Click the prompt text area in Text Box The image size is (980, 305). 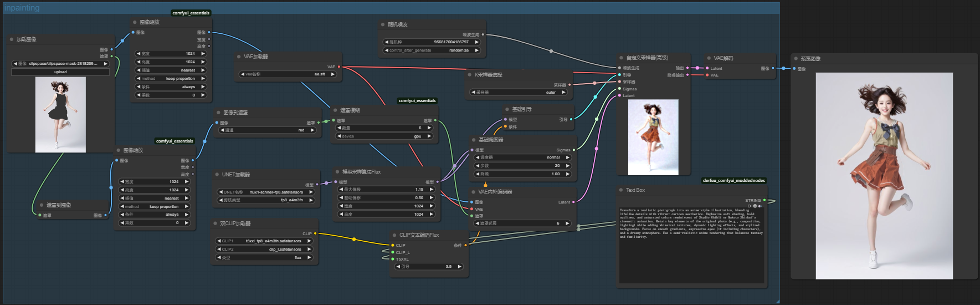point(691,244)
